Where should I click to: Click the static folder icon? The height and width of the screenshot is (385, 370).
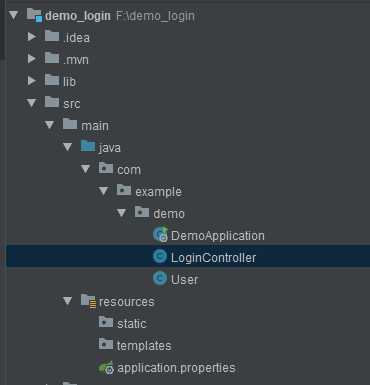[x=106, y=322]
